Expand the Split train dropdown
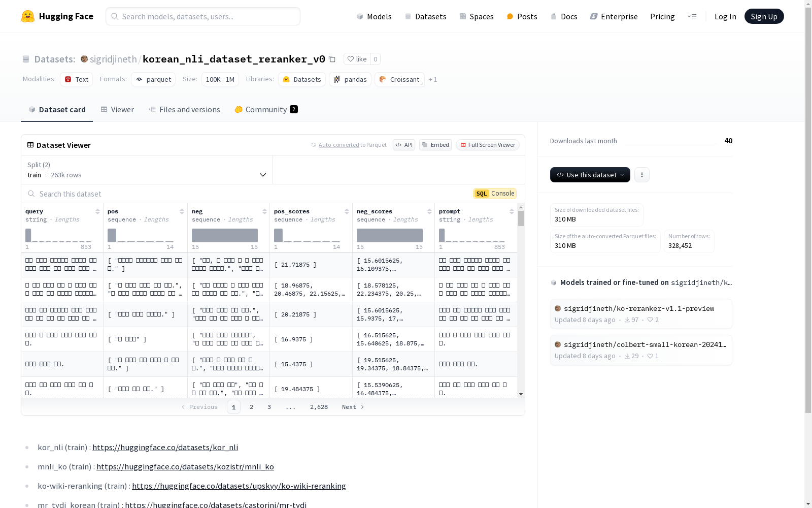 click(147, 170)
